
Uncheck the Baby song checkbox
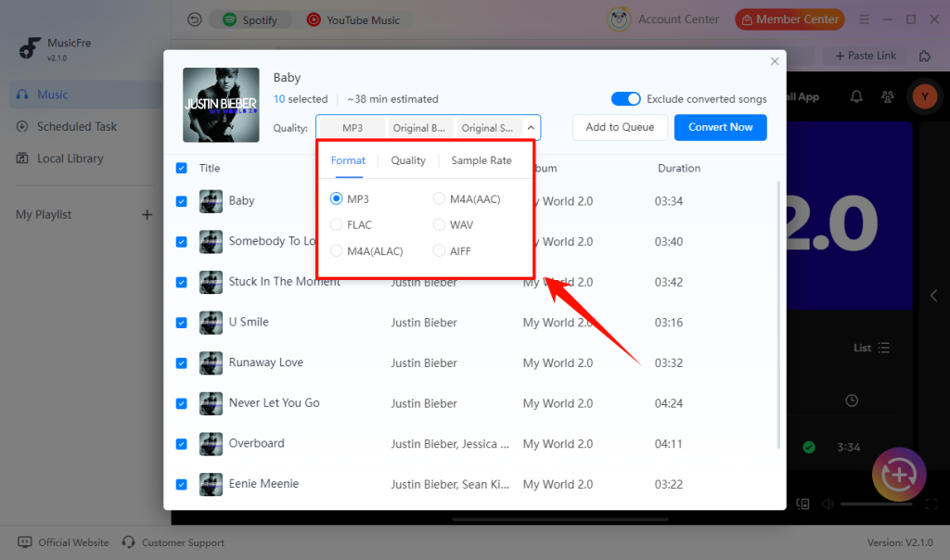(x=181, y=201)
